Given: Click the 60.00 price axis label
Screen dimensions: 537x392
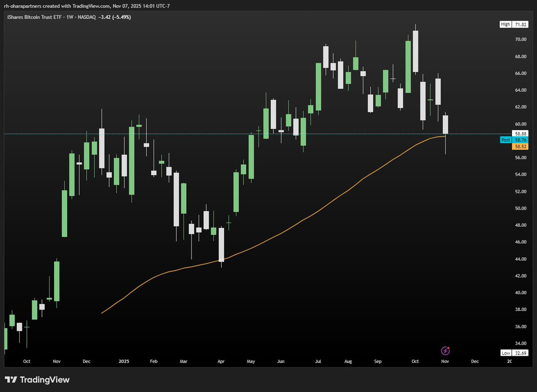Looking at the screenshot, I should tap(520, 124).
